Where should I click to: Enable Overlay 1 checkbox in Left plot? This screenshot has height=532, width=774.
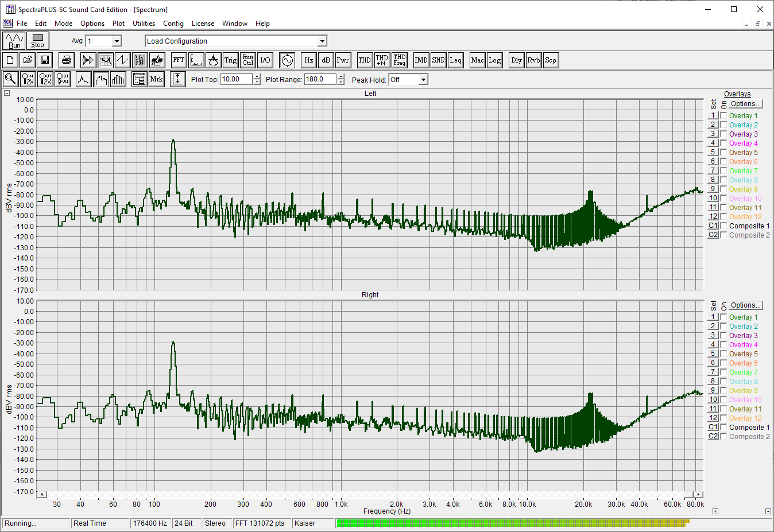pyautogui.click(x=723, y=116)
